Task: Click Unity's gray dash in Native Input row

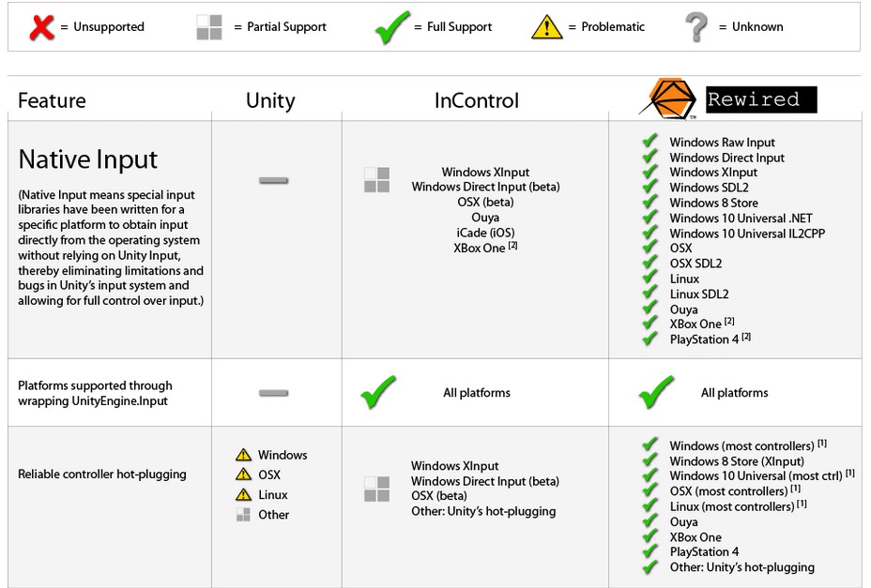Action: point(273,180)
